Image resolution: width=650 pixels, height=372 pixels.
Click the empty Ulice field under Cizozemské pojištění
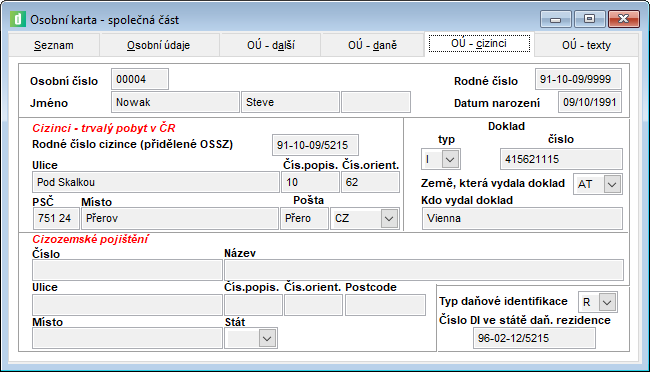127,305
